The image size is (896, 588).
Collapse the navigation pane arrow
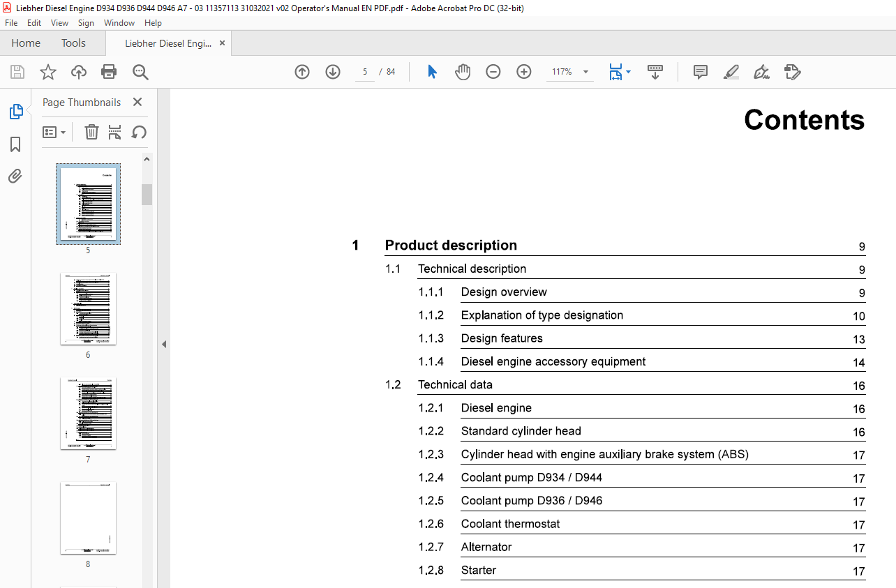[x=164, y=344]
